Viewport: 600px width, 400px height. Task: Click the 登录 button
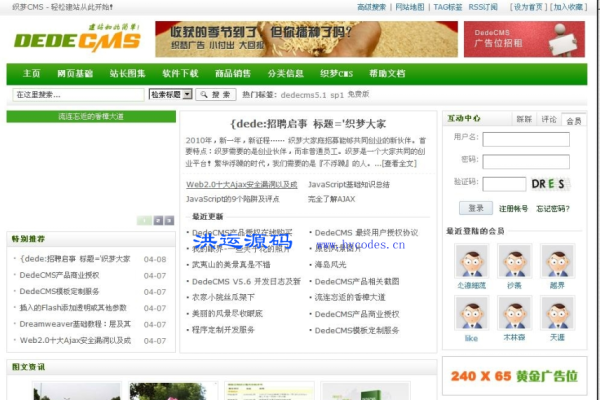click(x=476, y=208)
